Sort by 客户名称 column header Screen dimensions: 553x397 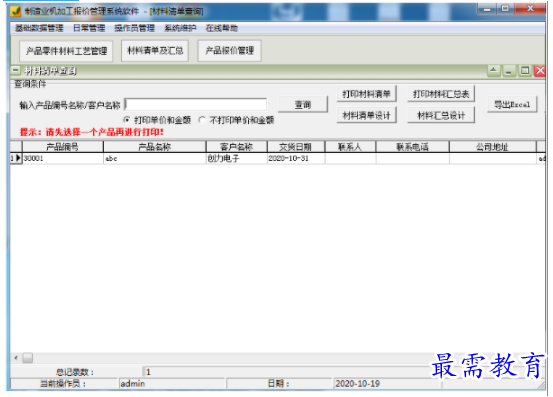click(x=237, y=147)
